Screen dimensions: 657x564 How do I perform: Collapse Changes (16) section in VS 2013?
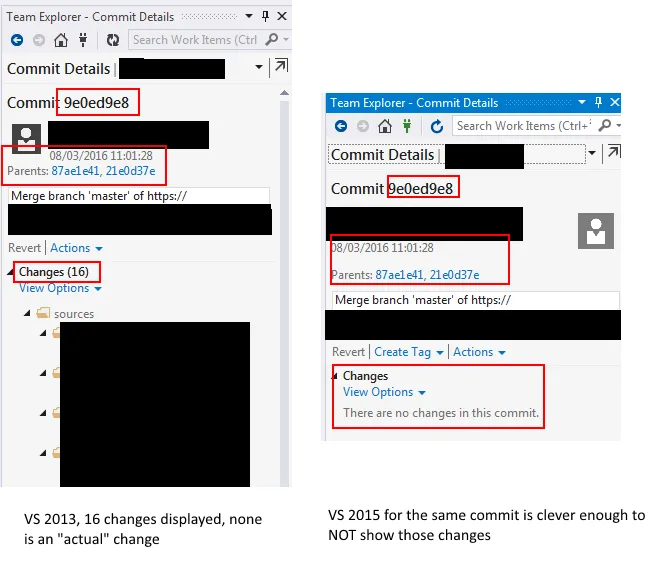click(10, 272)
